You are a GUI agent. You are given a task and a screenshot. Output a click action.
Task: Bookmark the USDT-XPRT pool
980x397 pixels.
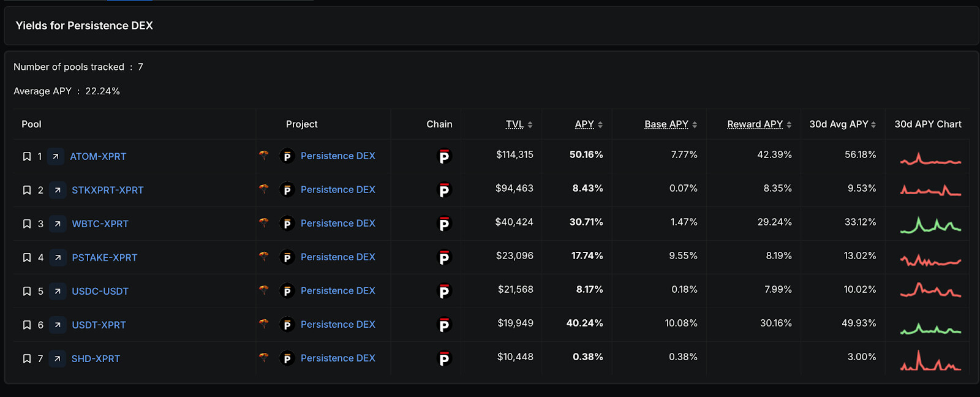click(x=27, y=325)
